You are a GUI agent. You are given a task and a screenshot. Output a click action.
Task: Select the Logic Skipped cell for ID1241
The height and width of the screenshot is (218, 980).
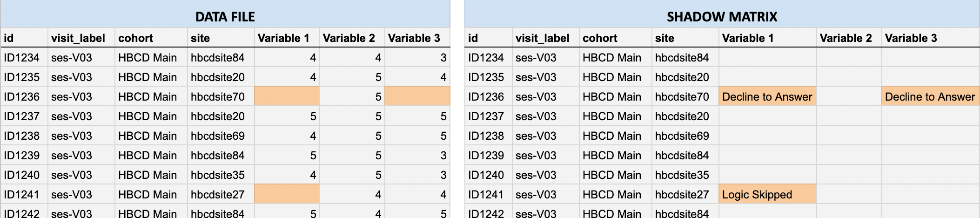[768, 194]
